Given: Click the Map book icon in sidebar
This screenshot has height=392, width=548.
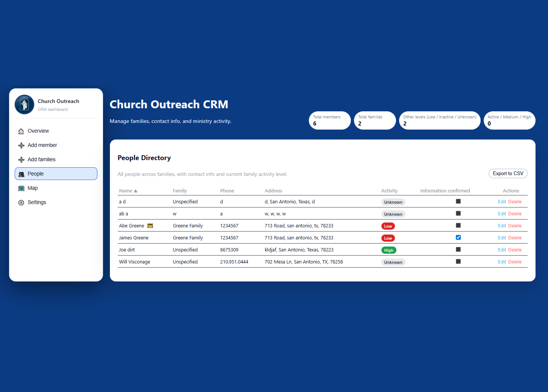Looking at the screenshot, I should (21, 188).
